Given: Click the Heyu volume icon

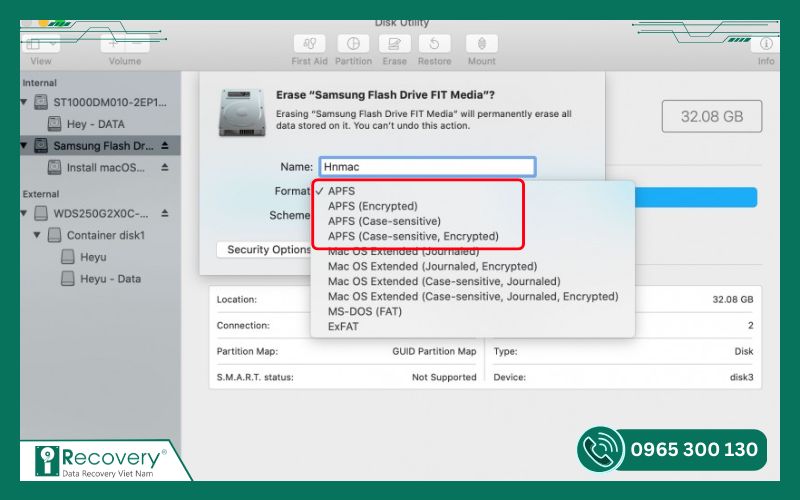Looking at the screenshot, I should [68, 257].
